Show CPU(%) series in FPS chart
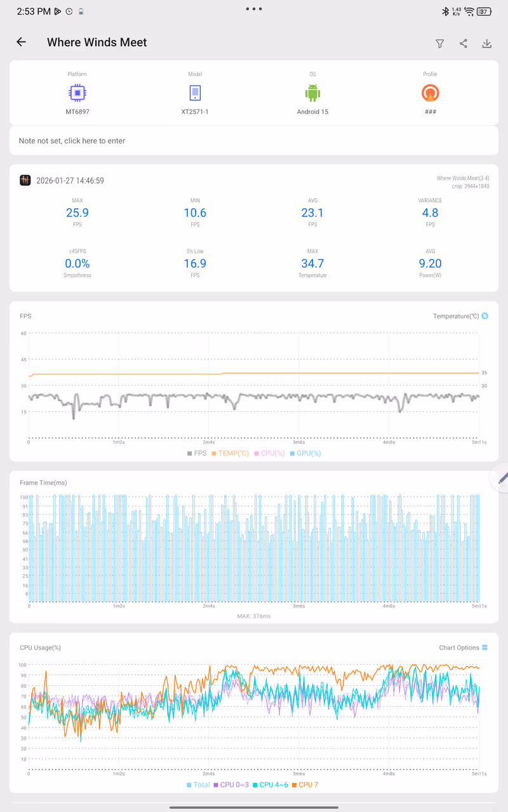508x812 pixels. point(269,454)
